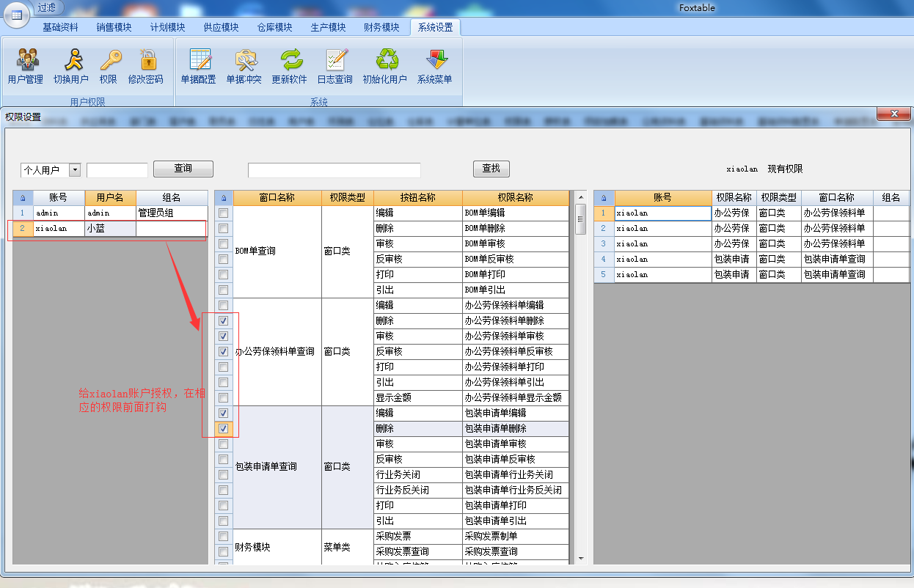Viewport: 914px width, 588px height.
Task: Open the 系统菜单 icon
Action: [x=435, y=67]
